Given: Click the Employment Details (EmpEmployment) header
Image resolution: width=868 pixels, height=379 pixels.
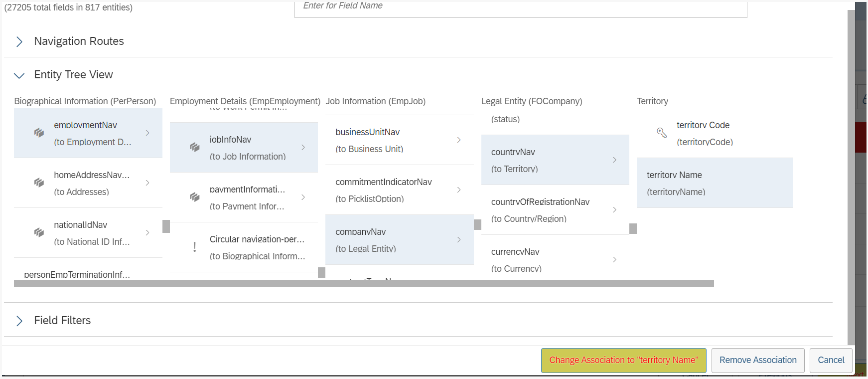Looking at the screenshot, I should (245, 101).
